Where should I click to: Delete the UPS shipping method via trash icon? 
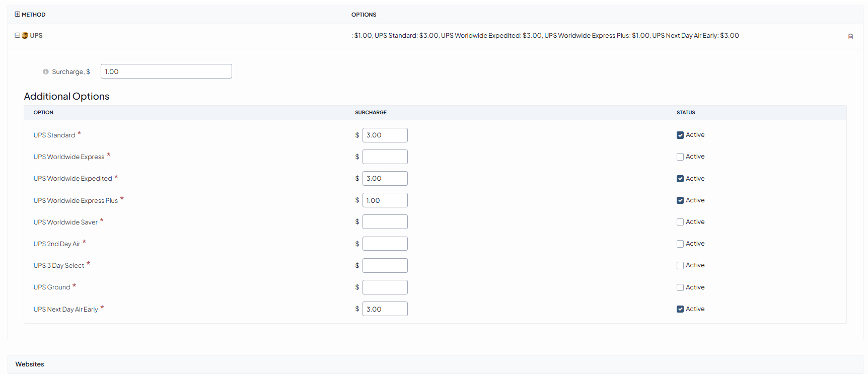(850, 36)
